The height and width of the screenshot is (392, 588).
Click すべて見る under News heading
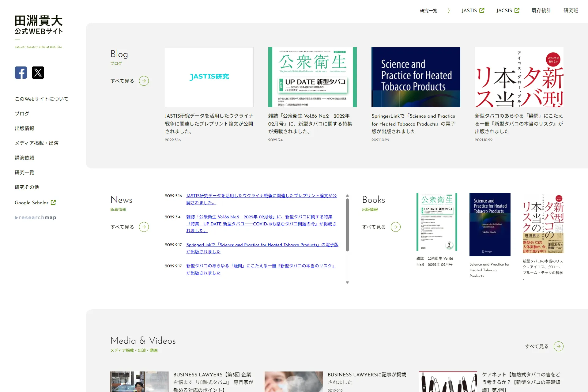click(x=122, y=227)
